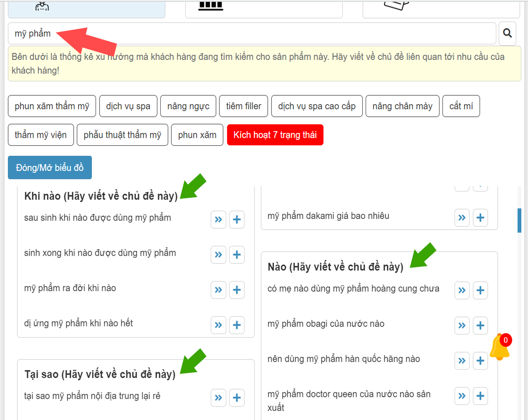Click the text 'tại sao mỹ phẩm nội địa trung lại rẻ'
Viewport: 528px width, 420px height.
point(92,396)
